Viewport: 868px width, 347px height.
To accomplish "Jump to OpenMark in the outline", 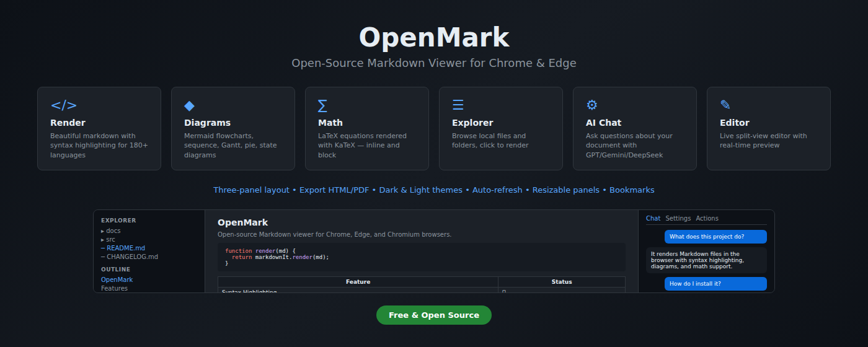I will pos(117,279).
